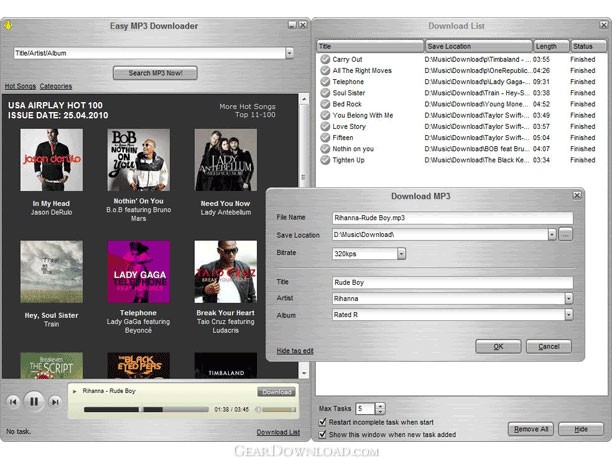
Task: Sort download list by Title column header
Action: tap(370, 46)
